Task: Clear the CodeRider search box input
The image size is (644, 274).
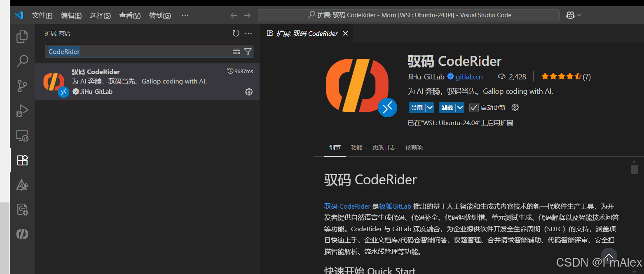Action: (236, 51)
